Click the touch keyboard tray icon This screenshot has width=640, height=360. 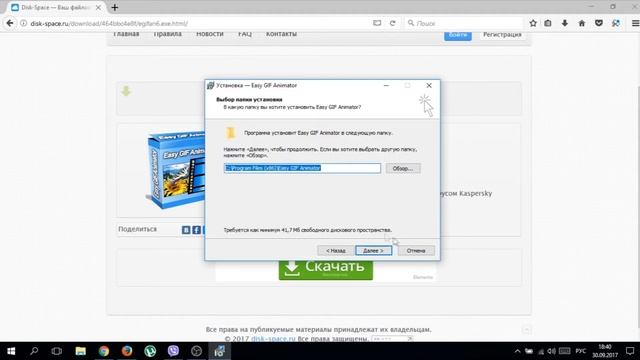[x=564, y=351]
